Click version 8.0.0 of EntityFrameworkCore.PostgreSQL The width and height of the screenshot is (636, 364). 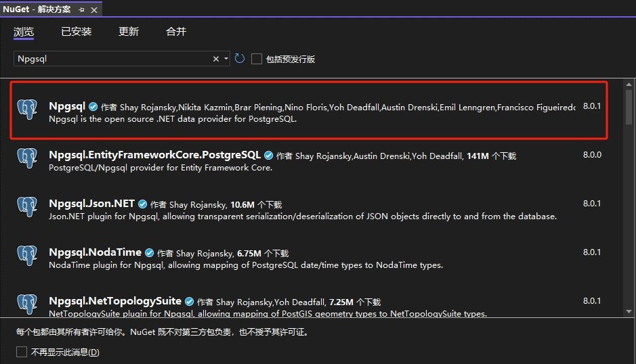(592, 155)
